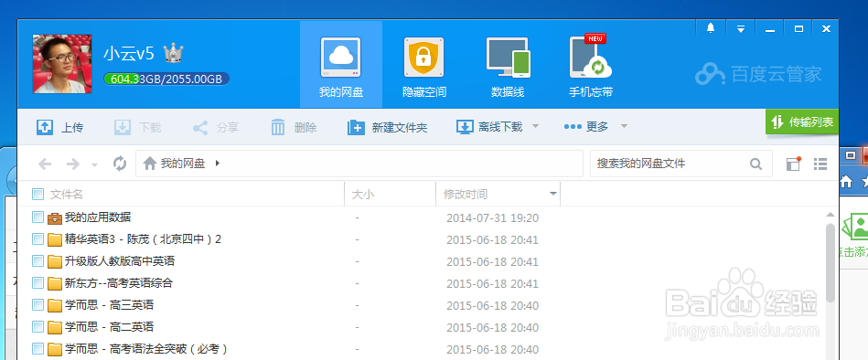
Task: Click the home icon in path bar
Action: pos(149,164)
